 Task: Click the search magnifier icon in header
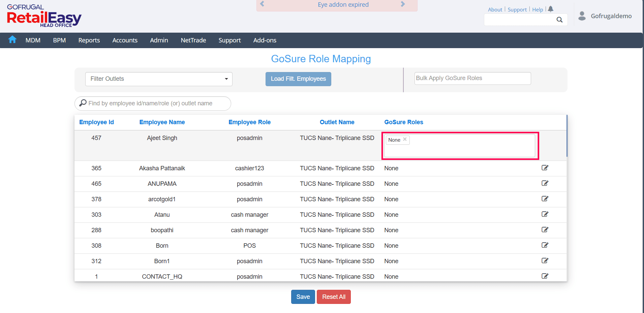[x=559, y=20]
